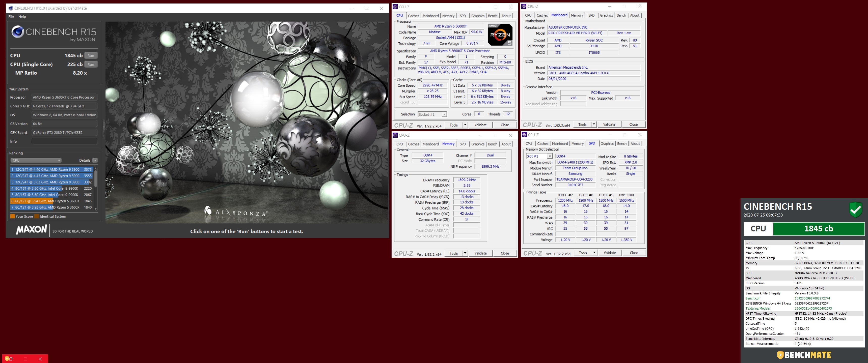Click the XMP-3200 column header
The image size is (868, 363).
[x=626, y=195]
